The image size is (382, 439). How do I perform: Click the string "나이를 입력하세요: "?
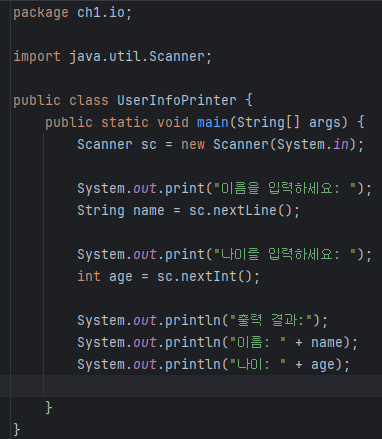click(285, 254)
